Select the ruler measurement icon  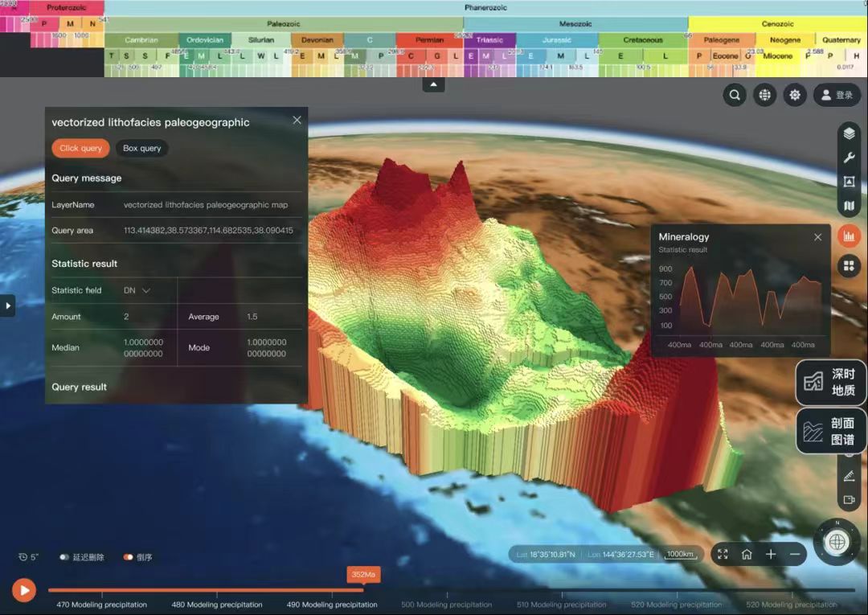click(x=849, y=476)
